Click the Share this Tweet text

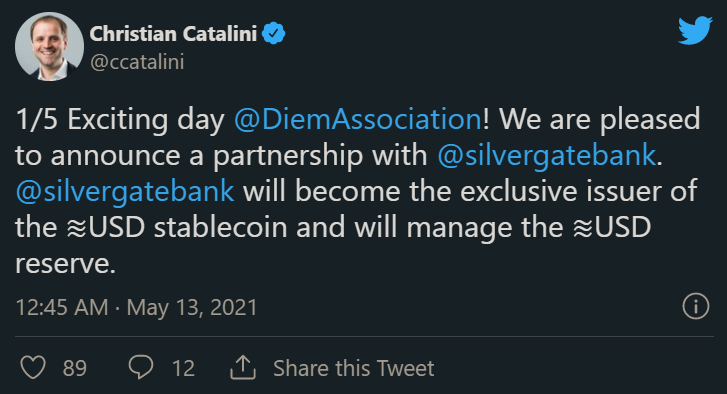click(353, 369)
